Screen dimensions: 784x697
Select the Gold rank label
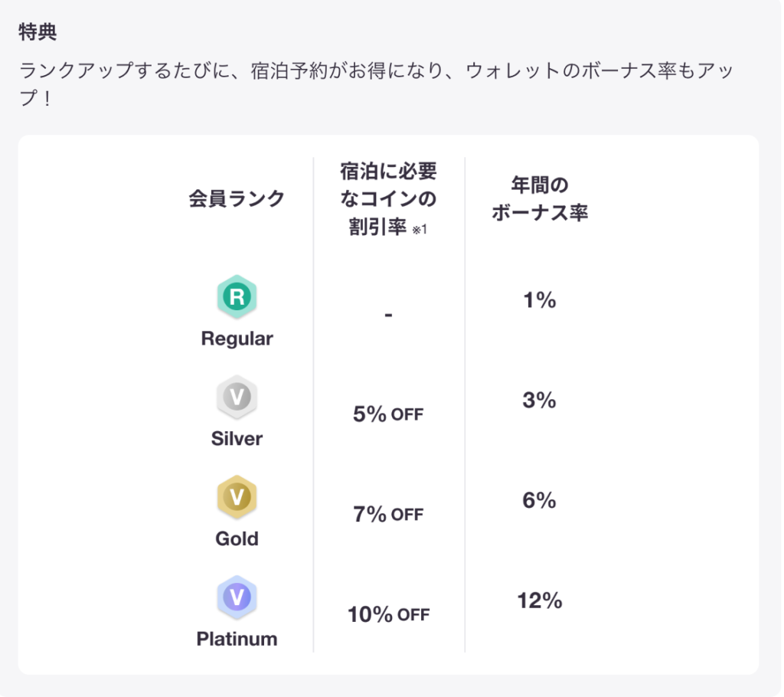pyautogui.click(x=237, y=538)
